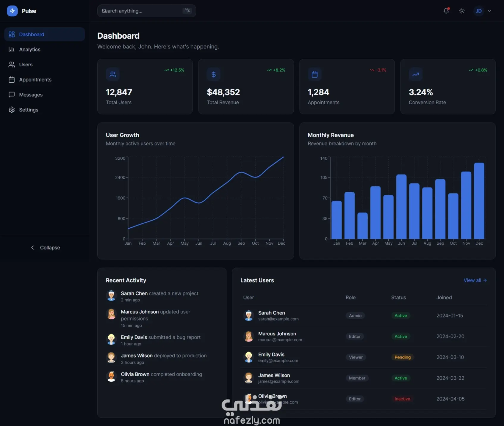Screen dimensions: 504x426
Task: Open the Users sidebar page
Action: [x=45, y=65]
